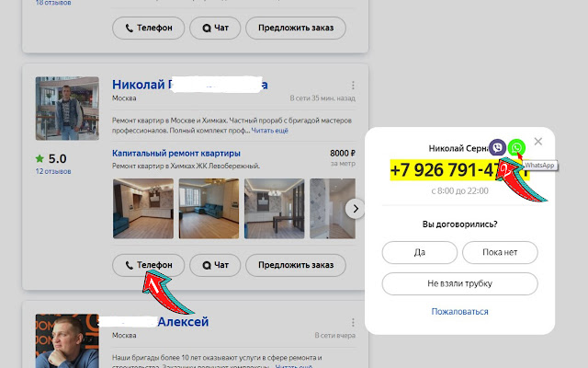Open Алексей's profile photo
The width and height of the screenshot is (588, 368).
pyautogui.click(x=67, y=341)
